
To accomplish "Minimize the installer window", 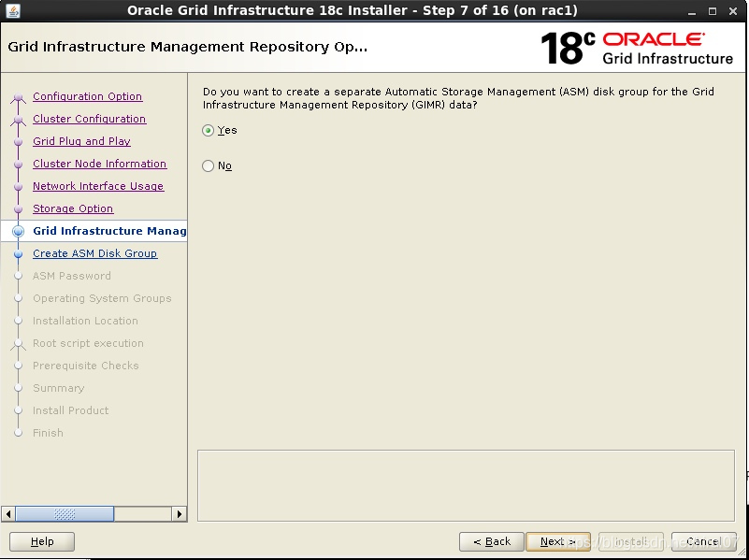I will pos(692,11).
